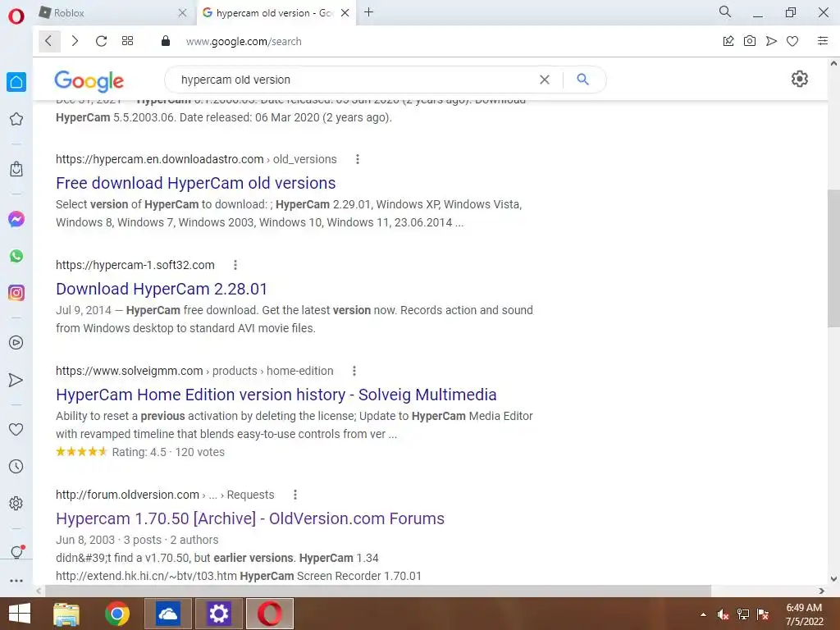
Task: Click the vertical page scrollbar thumb
Action: pos(833,258)
